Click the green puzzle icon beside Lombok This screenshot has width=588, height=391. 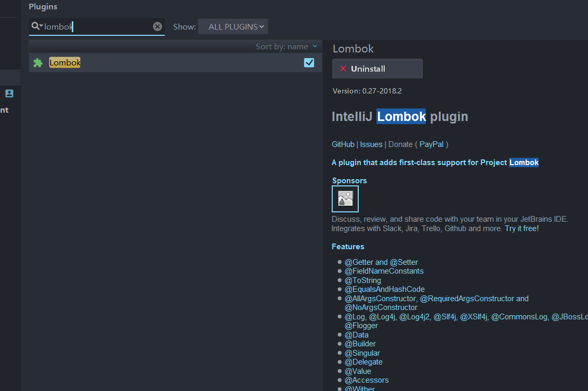click(x=38, y=63)
